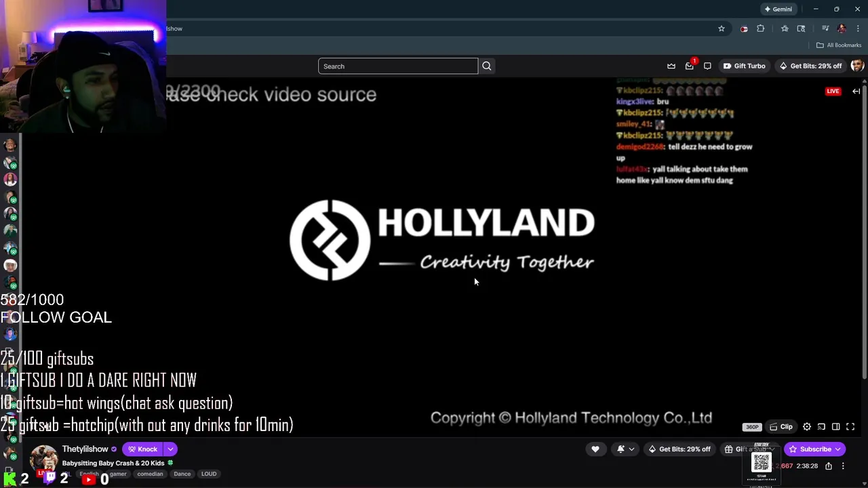Bookmark this page with the star icon
The image size is (868, 488).
722,28
